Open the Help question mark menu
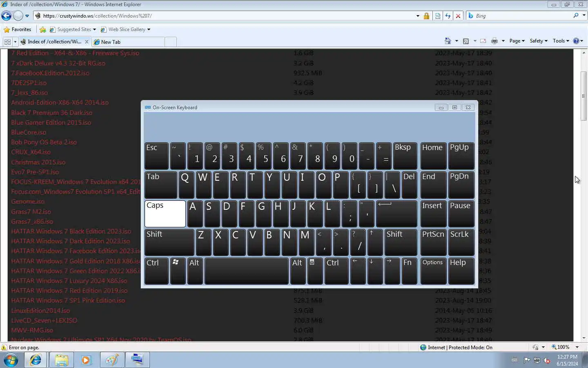 point(578,41)
